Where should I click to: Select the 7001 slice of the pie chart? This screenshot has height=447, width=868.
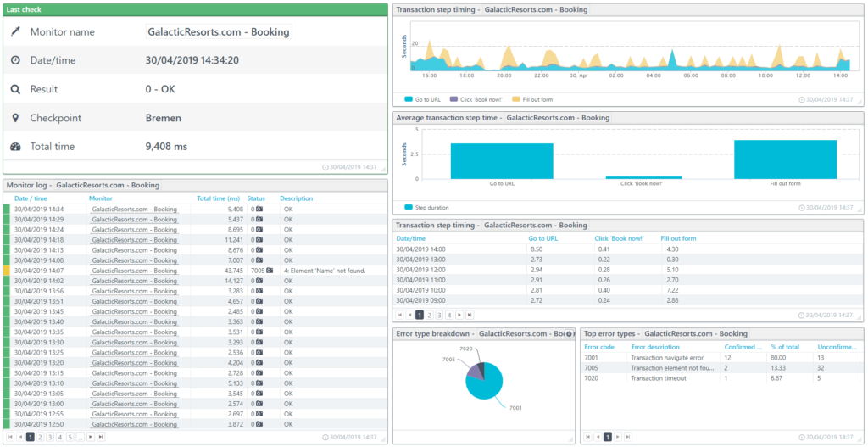click(x=487, y=386)
